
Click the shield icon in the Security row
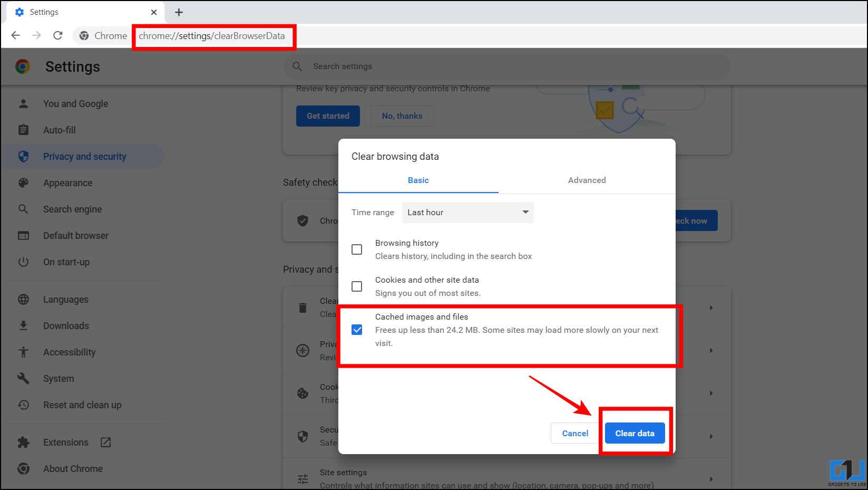pos(303,436)
